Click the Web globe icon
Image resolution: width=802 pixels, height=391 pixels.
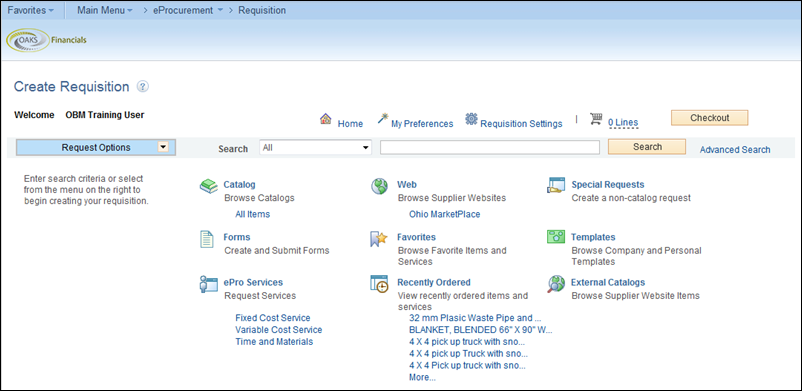[x=380, y=186]
